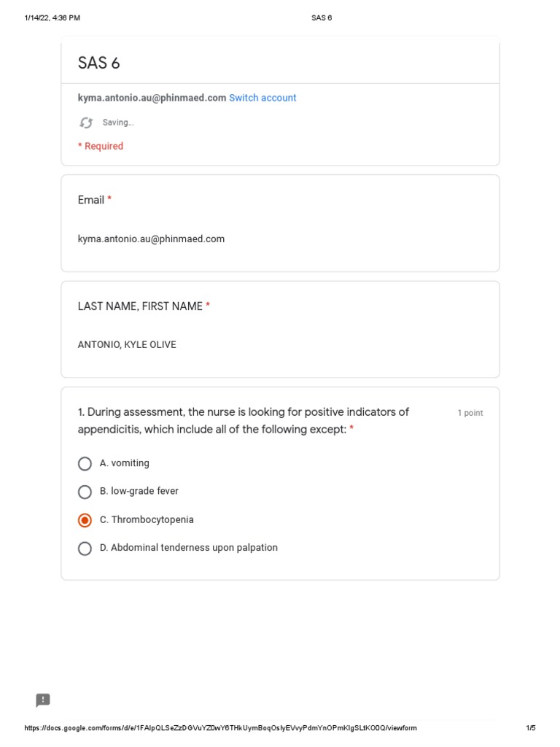Click the Email answer field
Viewport: 560px width, 747px height.
(151, 239)
